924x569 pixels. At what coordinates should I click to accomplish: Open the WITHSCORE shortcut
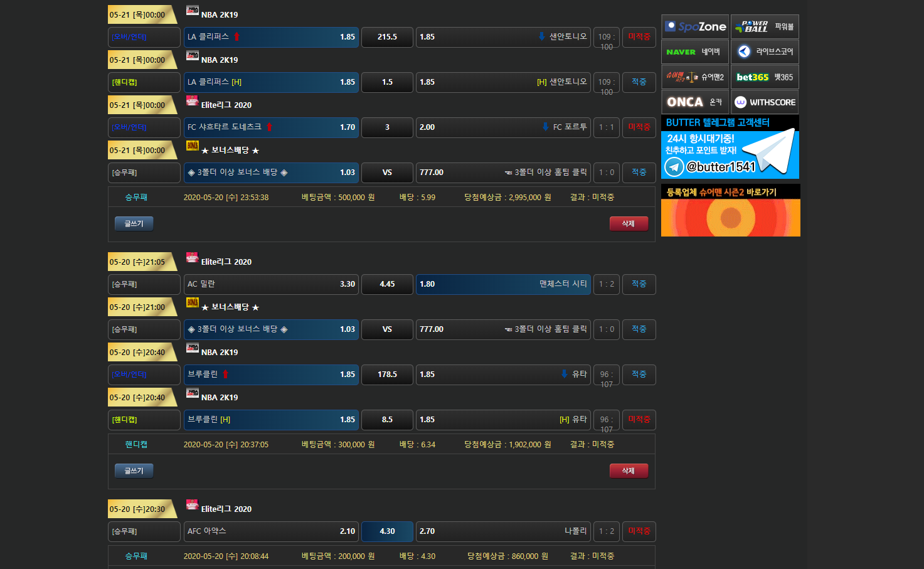[765, 102]
